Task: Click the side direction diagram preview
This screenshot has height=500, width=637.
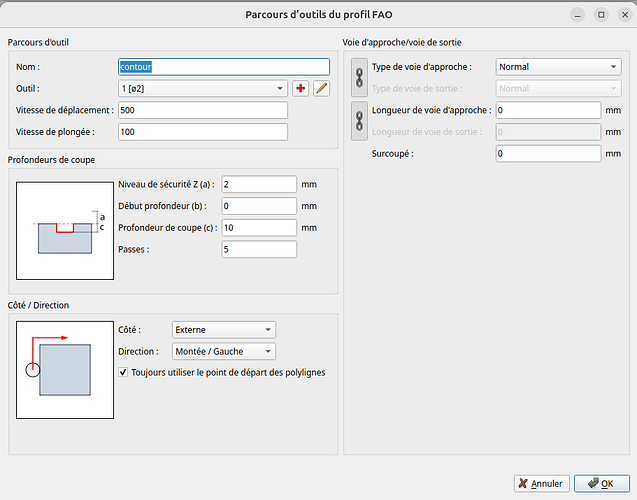Action: [63, 369]
